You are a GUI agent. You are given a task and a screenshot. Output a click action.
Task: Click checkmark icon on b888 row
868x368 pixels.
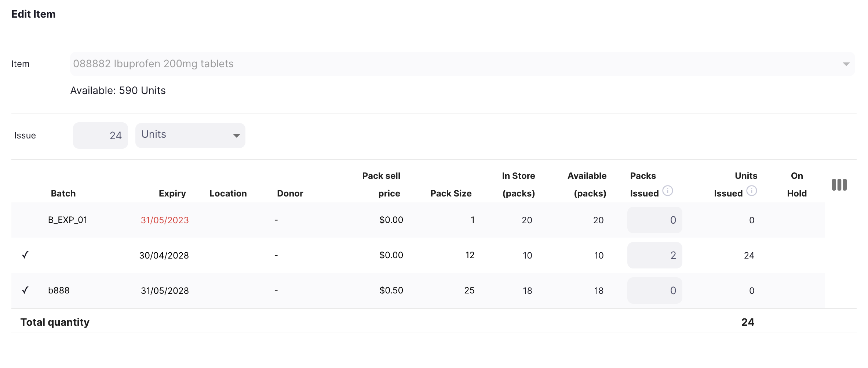(x=25, y=291)
